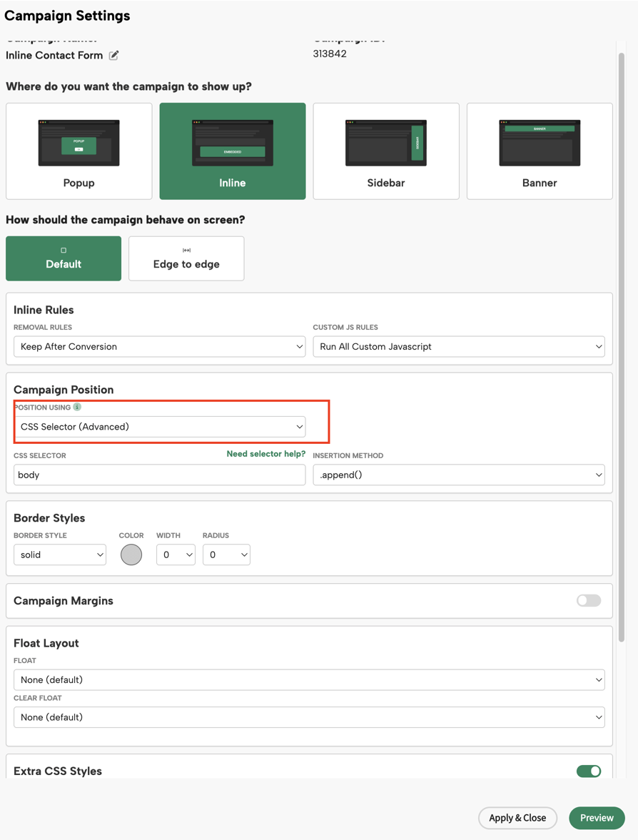Image resolution: width=638 pixels, height=840 pixels.
Task: Click the Apply & Close button
Action: 517,818
